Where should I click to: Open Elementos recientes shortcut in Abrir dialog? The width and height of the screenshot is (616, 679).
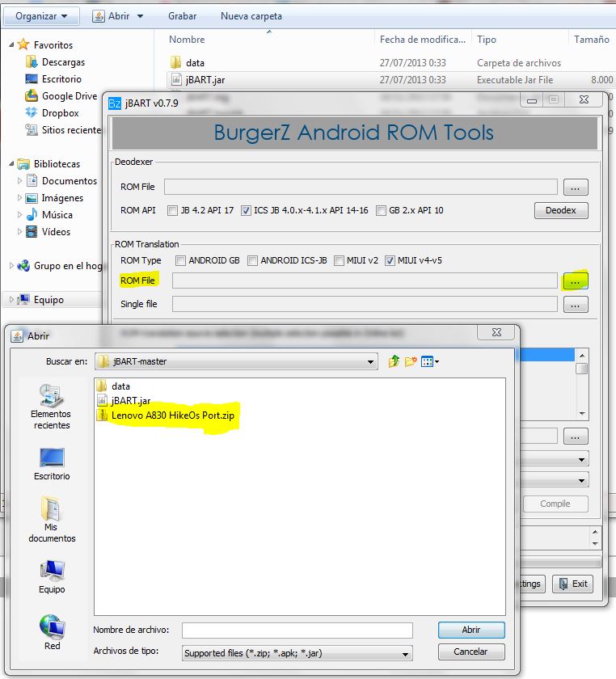[52, 407]
